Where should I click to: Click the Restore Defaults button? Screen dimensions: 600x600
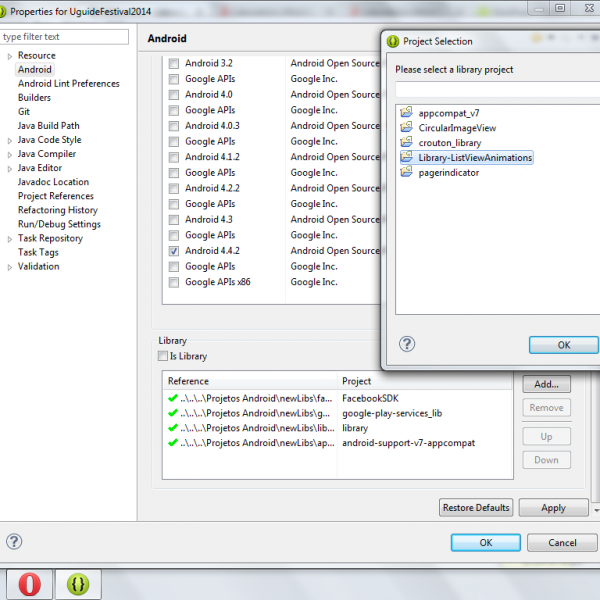[x=476, y=507]
